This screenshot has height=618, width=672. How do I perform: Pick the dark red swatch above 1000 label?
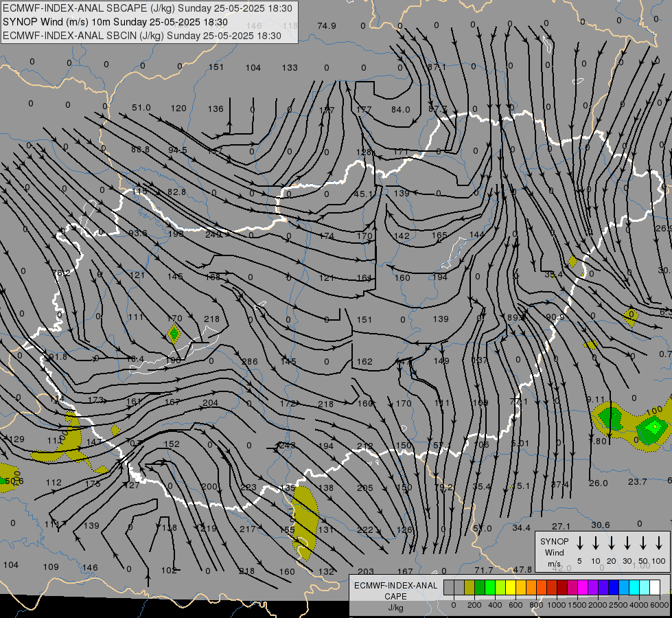tap(562, 588)
